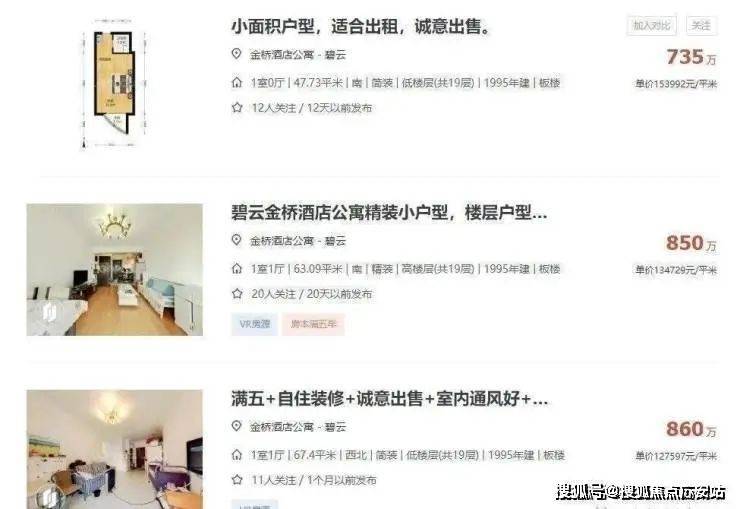Click the location pin icon of first listing
The width and height of the screenshot is (740, 509).
coord(236,54)
